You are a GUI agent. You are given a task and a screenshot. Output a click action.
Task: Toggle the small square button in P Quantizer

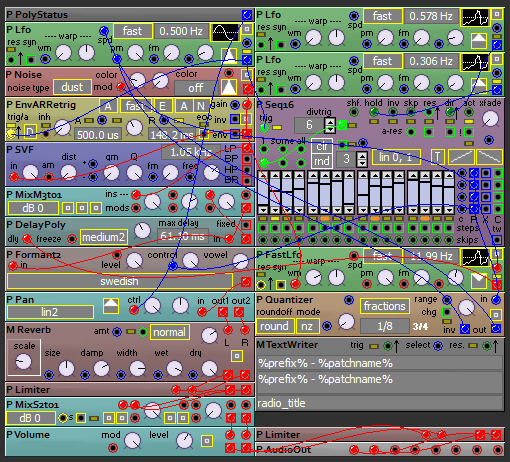coord(496,315)
